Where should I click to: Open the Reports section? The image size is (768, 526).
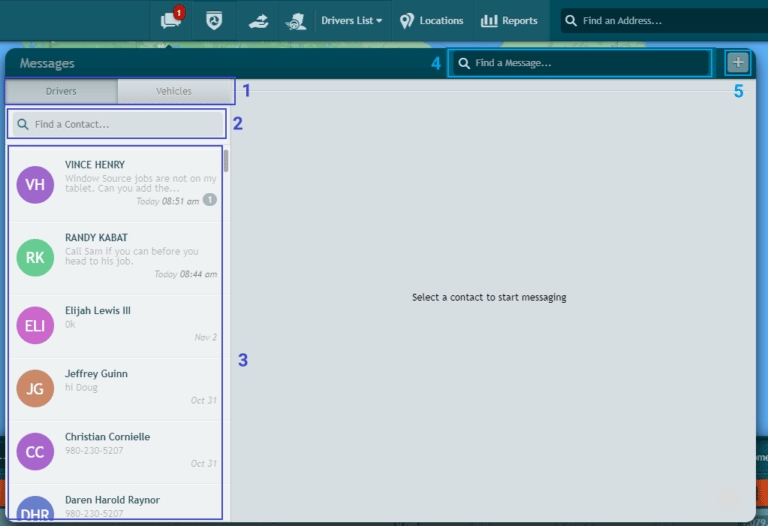509,21
